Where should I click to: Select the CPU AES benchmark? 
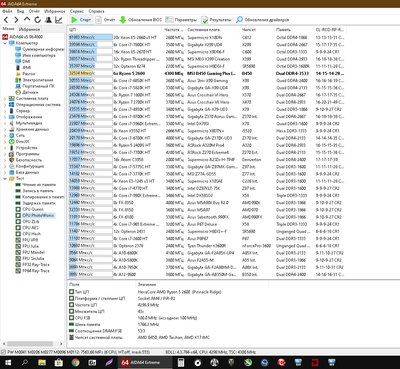tap(27, 228)
